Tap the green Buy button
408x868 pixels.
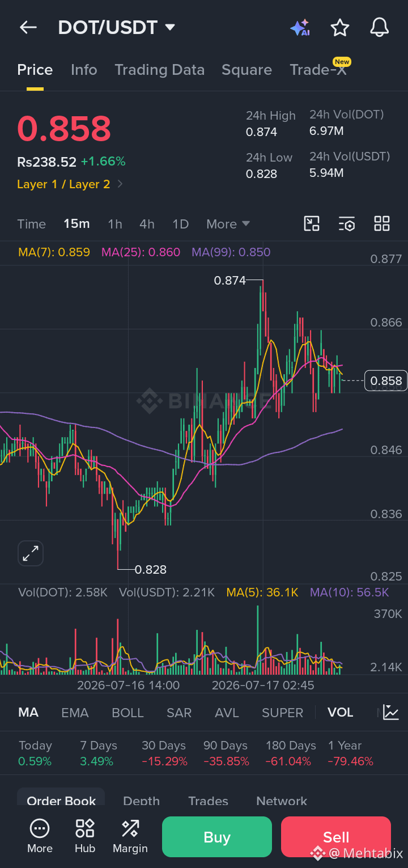tap(217, 837)
